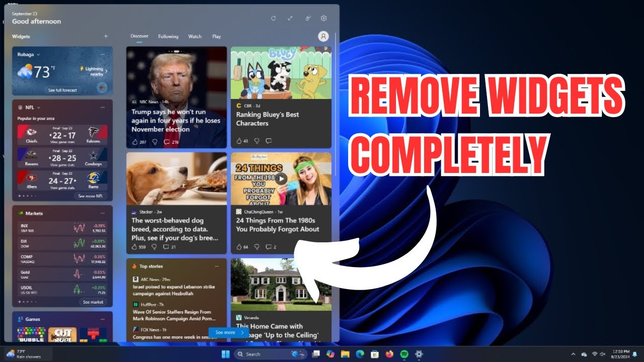Open Bubble game thumbnail
The image size is (644, 362).
(31, 334)
